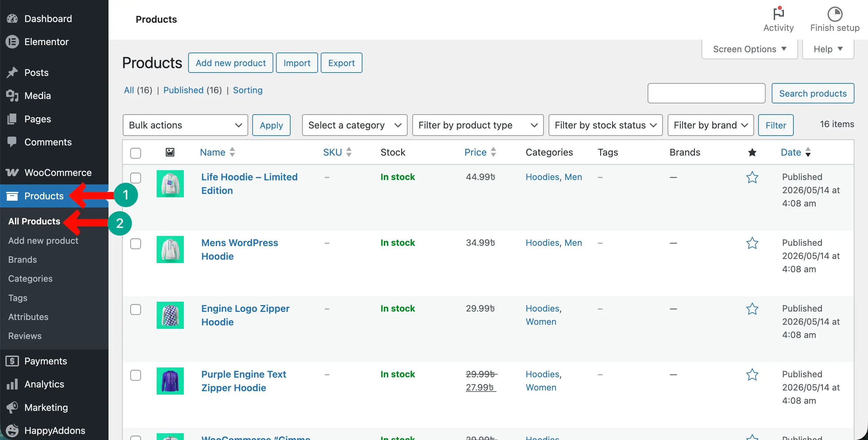The image size is (868, 440).
Task: Click the Payments dollar icon
Action: pyautogui.click(x=12, y=361)
